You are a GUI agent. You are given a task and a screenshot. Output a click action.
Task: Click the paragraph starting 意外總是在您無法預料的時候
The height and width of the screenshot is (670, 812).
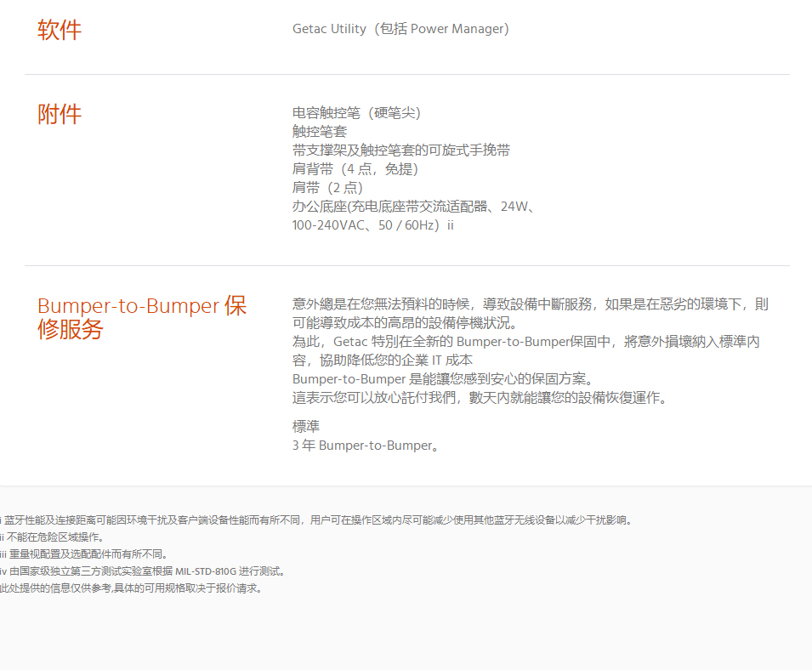tap(531, 304)
